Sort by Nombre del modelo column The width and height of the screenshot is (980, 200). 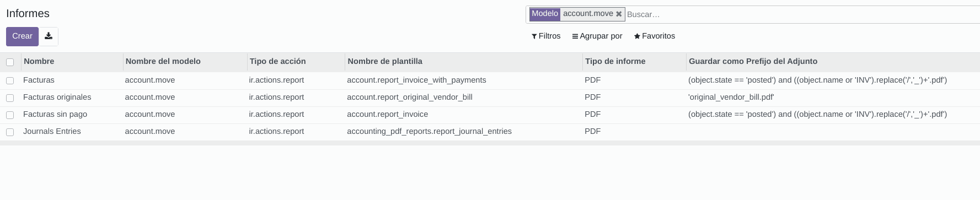[163, 61]
